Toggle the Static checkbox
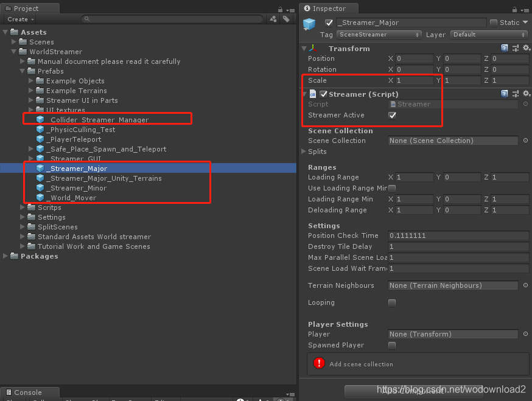The image size is (532, 401). (494, 23)
